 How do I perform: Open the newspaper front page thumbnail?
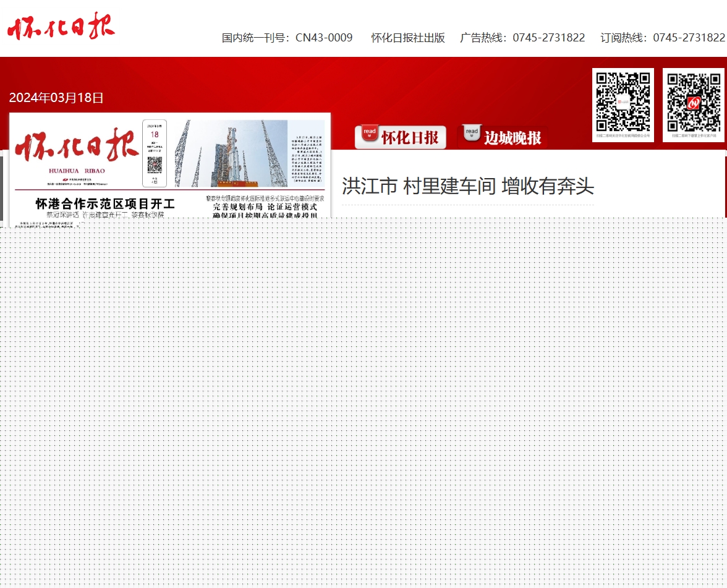[x=169, y=169]
